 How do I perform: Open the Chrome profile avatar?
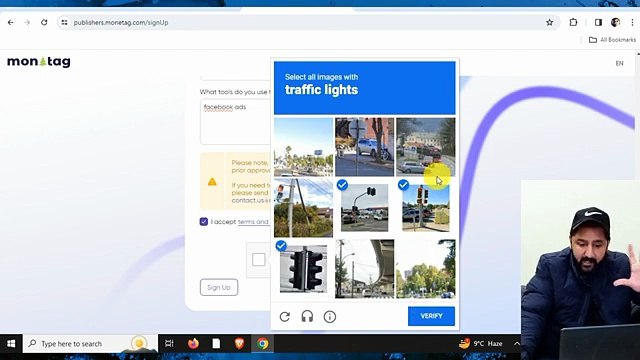click(616, 22)
